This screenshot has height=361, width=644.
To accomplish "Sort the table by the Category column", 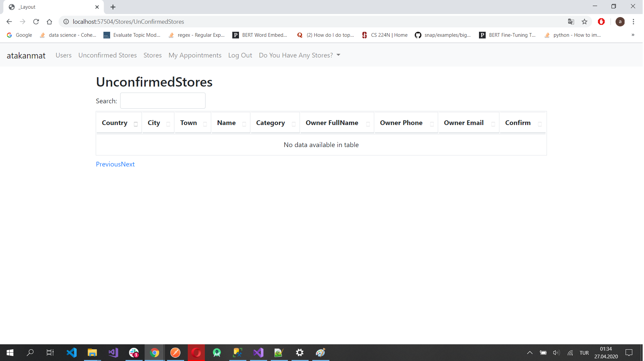I will 271,123.
